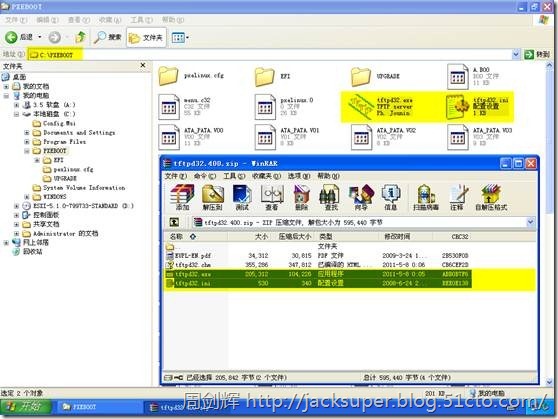
Task: Select EUPL-EN.pdf row in WinRAR
Action: (317, 256)
